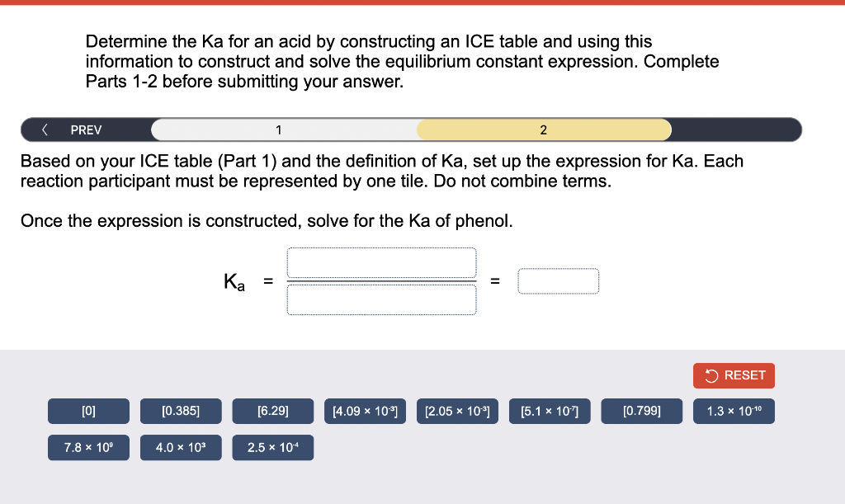Image resolution: width=845 pixels, height=504 pixels.
Task: Select the [0.799] tile
Action: point(641,411)
